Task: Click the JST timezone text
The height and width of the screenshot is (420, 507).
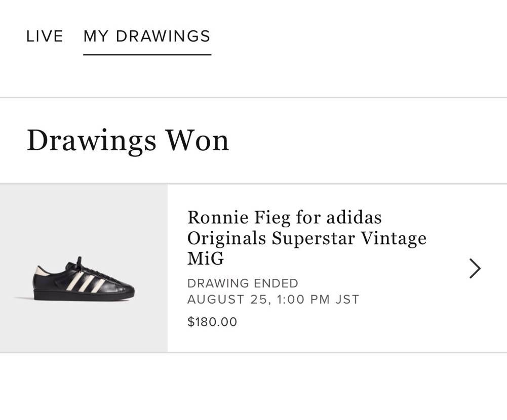Action: point(347,299)
